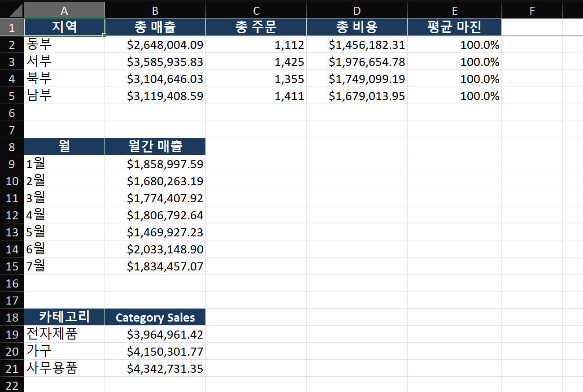The image size is (583, 392).
Task: Click cost cell $1,456,182.31
Action: coord(357,44)
